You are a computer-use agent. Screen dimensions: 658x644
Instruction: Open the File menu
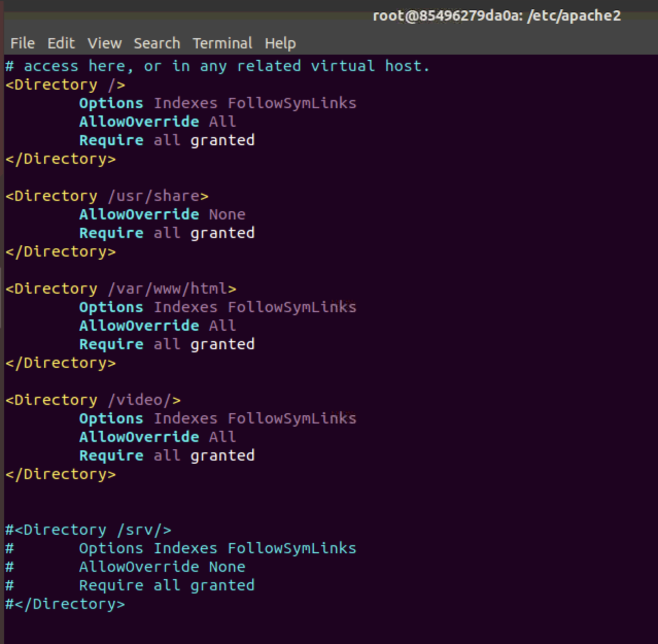[23, 43]
